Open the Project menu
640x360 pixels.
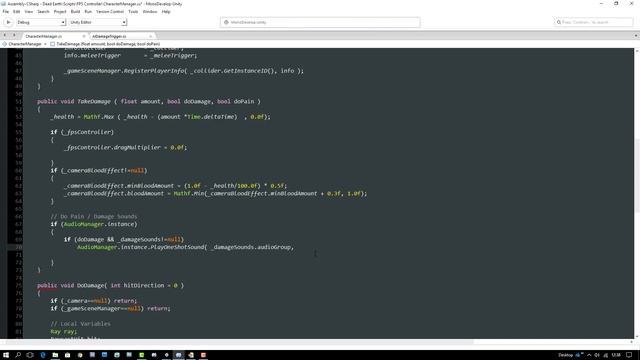click(x=60, y=12)
